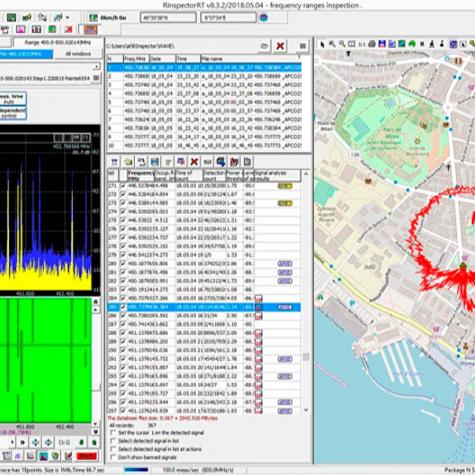The height and width of the screenshot is (475, 475).
Task: Uncheck the checkbox in signal row 271
Action: click(x=123, y=186)
